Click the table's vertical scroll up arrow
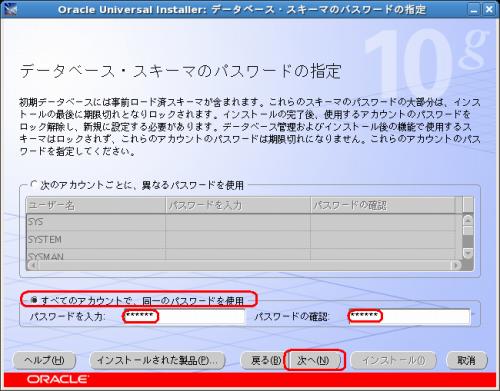This screenshot has width=500, height=391. (x=468, y=220)
